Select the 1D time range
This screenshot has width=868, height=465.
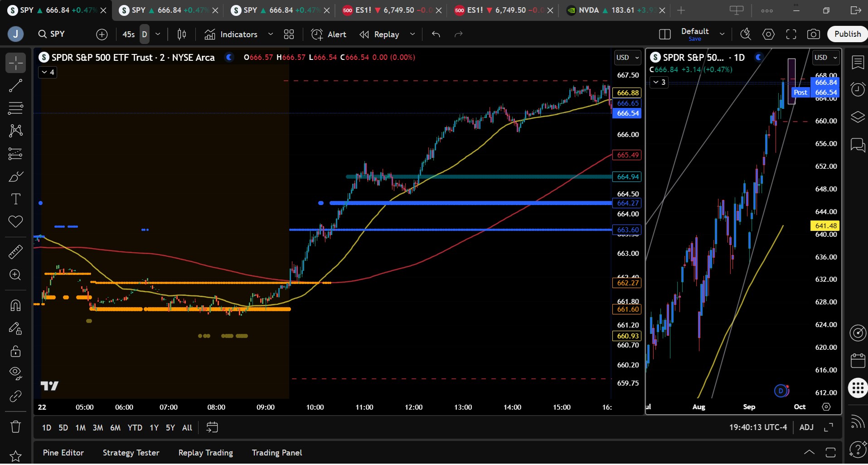(x=46, y=427)
